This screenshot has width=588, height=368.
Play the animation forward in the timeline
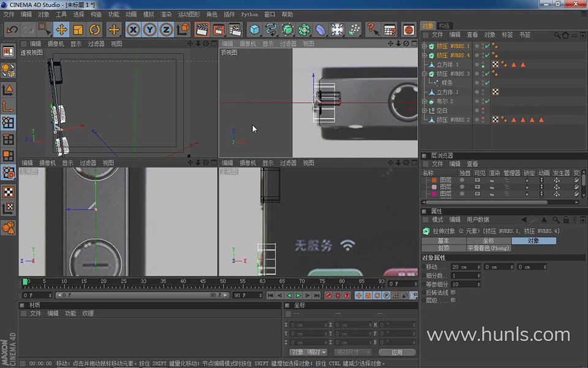coord(298,296)
